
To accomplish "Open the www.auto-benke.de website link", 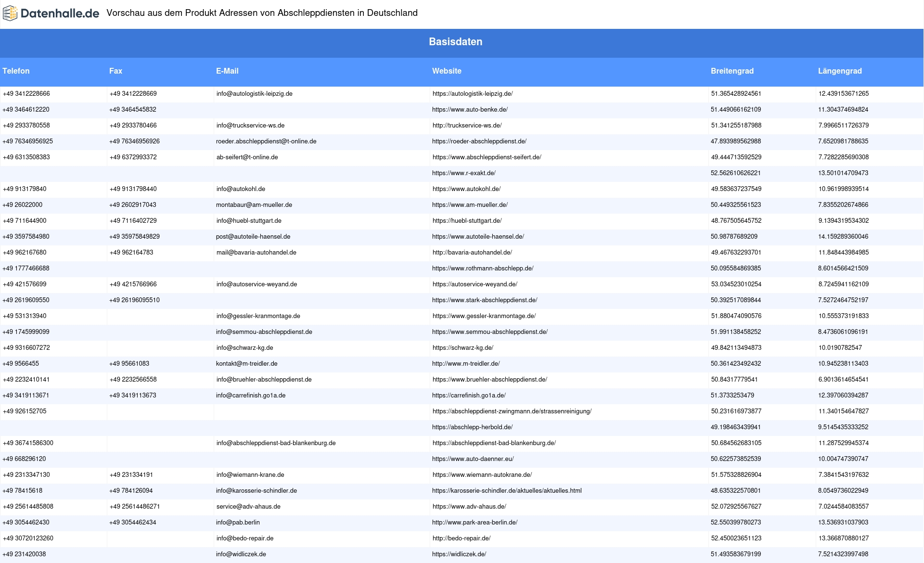I will (x=470, y=110).
